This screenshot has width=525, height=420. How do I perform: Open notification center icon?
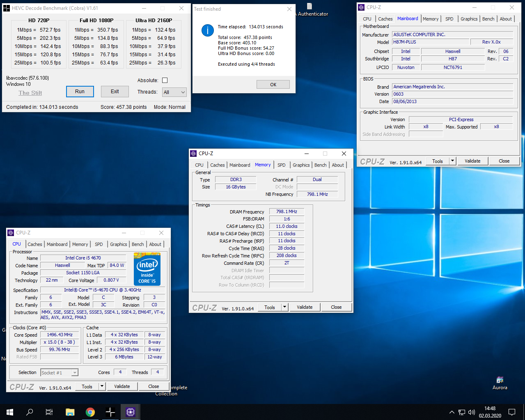click(512, 412)
